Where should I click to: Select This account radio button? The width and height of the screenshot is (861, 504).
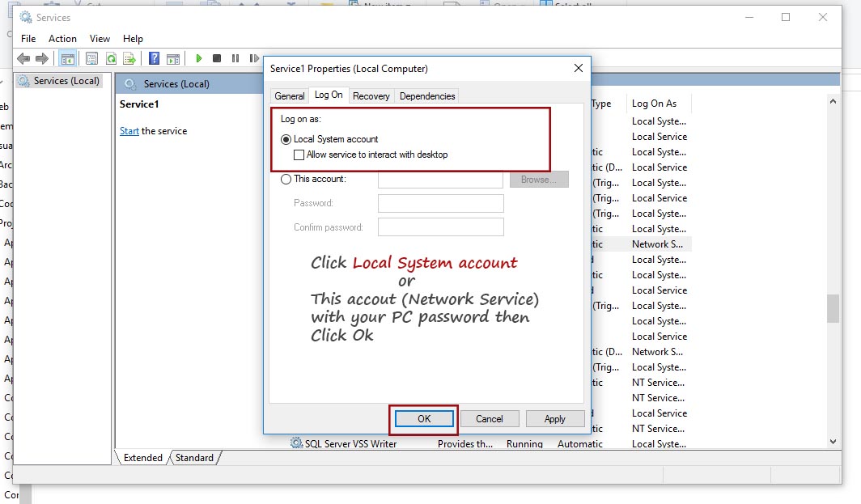click(x=286, y=179)
